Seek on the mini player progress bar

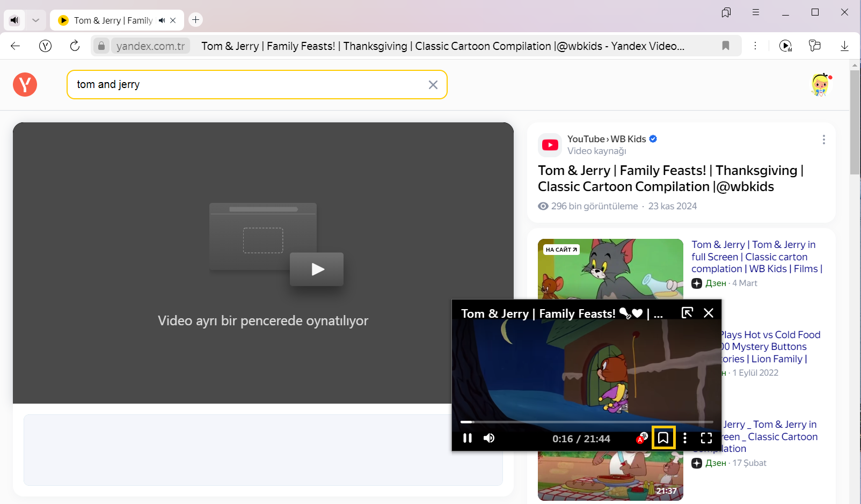coord(586,422)
